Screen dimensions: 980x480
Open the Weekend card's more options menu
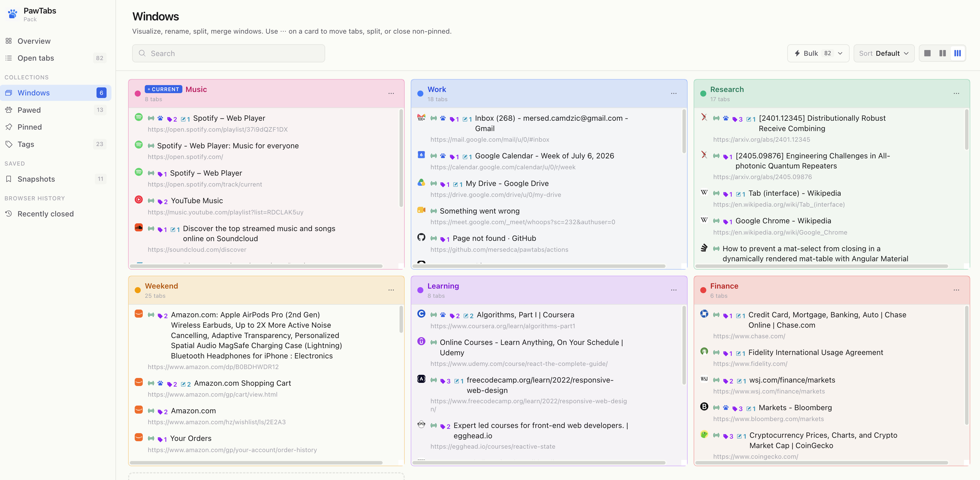point(391,290)
